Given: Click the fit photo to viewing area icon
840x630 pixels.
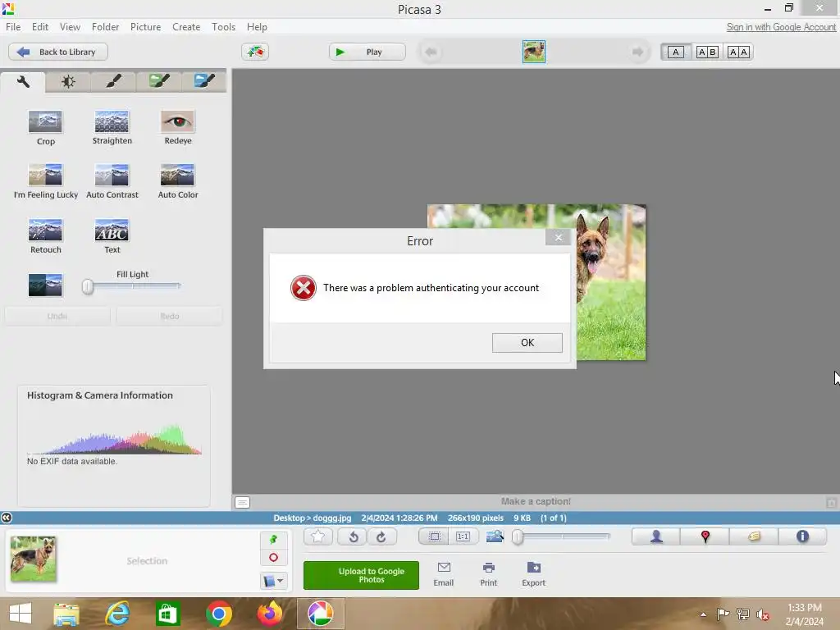Looking at the screenshot, I should [435, 536].
